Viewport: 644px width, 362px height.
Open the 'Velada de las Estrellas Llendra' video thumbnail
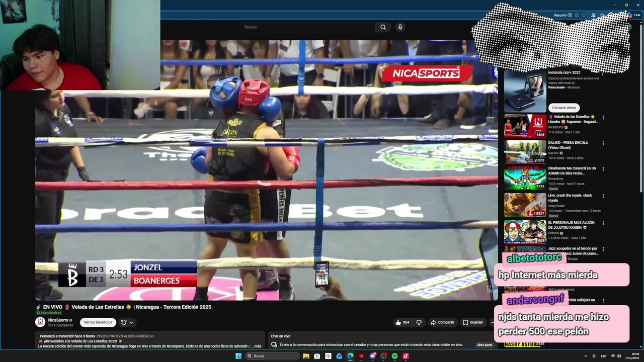coord(525,126)
